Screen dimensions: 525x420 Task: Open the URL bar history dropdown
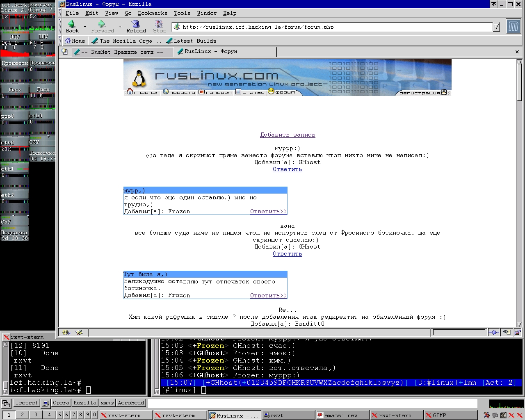point(497,27)
